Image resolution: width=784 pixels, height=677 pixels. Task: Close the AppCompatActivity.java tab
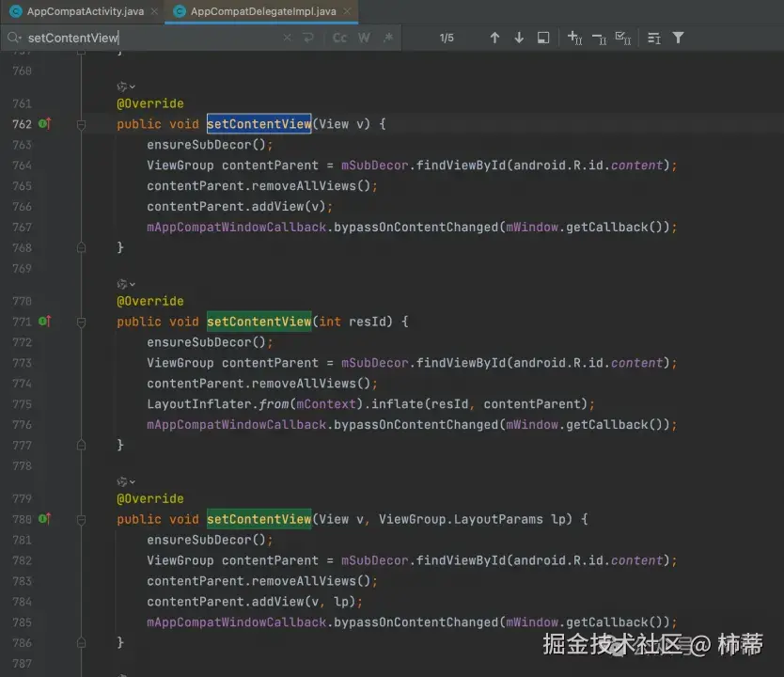pyautogui.click(x=154, y=11)
